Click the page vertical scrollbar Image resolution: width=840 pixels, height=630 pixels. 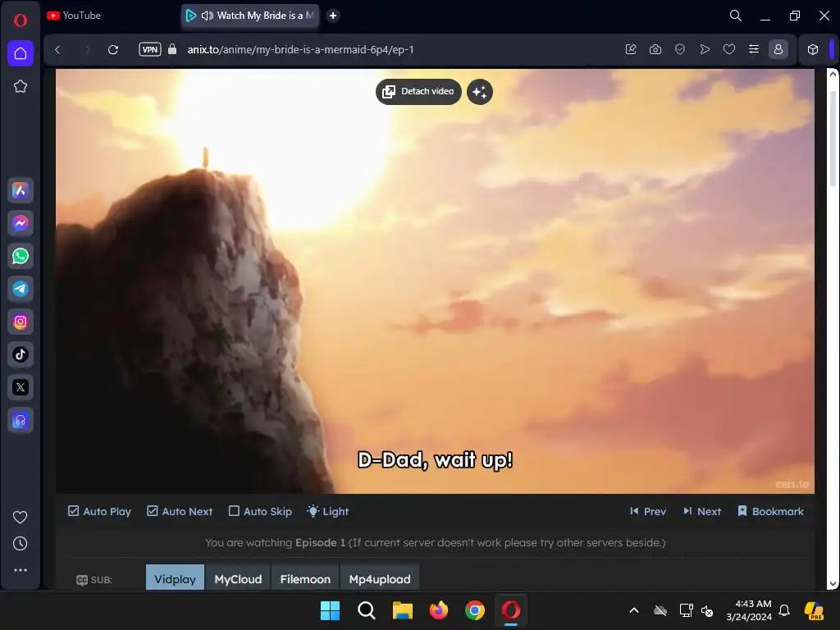pos(833,139)
